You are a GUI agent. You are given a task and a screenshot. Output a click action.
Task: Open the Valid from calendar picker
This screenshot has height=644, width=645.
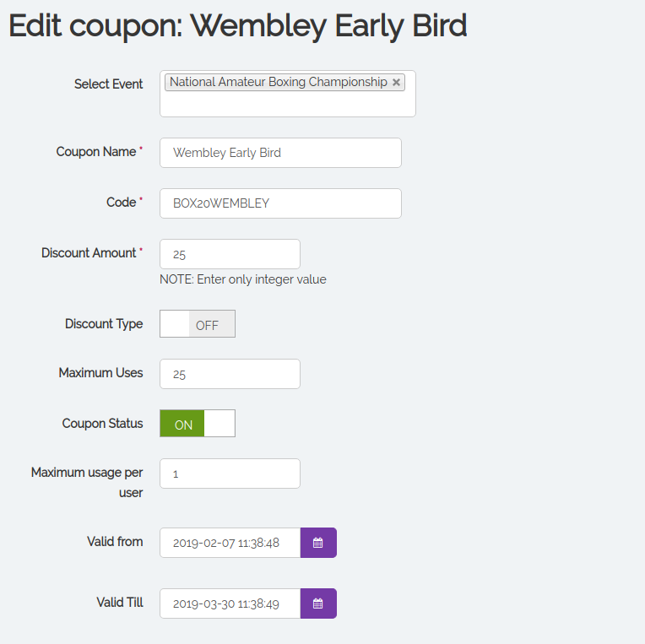tap(318, 543)
